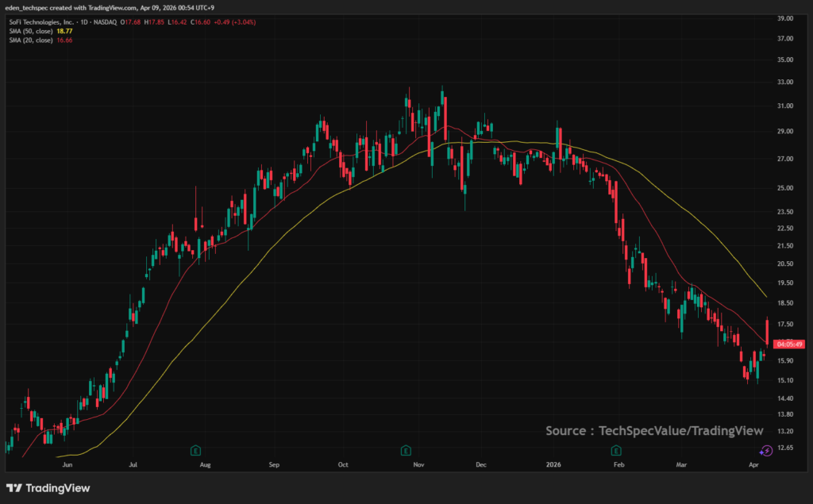Click the Source: TechSpecValue/TradingView watermark
Viewport: 813px width, 504px height.
click(653, 431)
